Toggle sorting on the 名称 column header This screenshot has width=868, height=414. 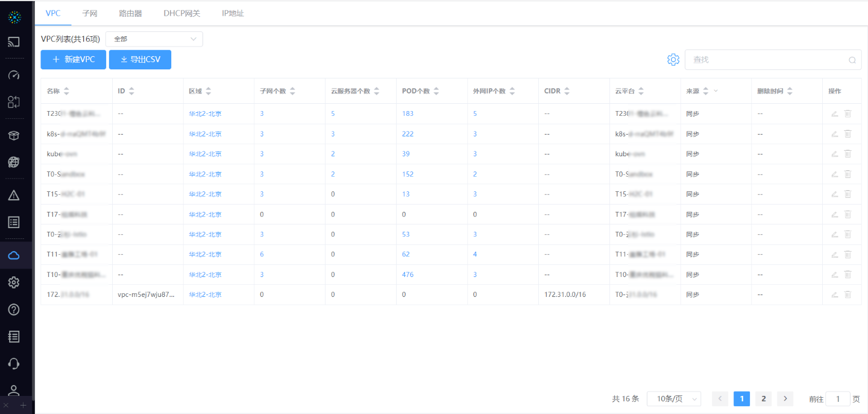(66, 91)
